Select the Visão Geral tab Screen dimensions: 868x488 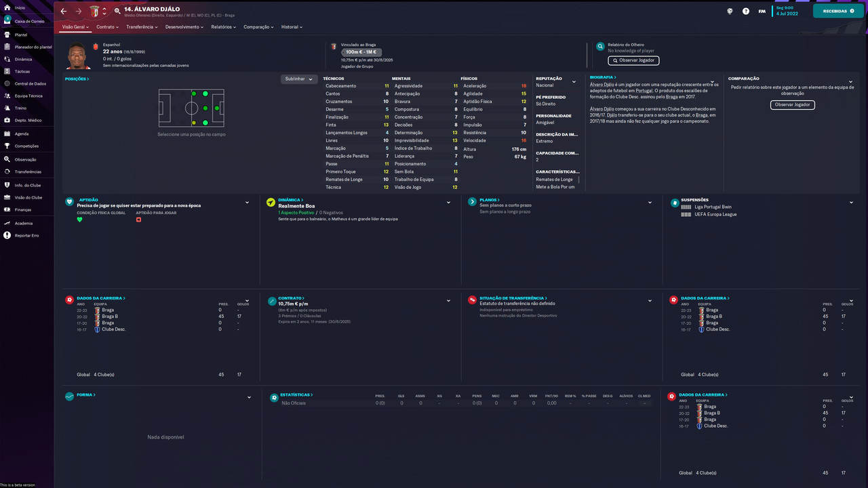click(x=75, y=27)
